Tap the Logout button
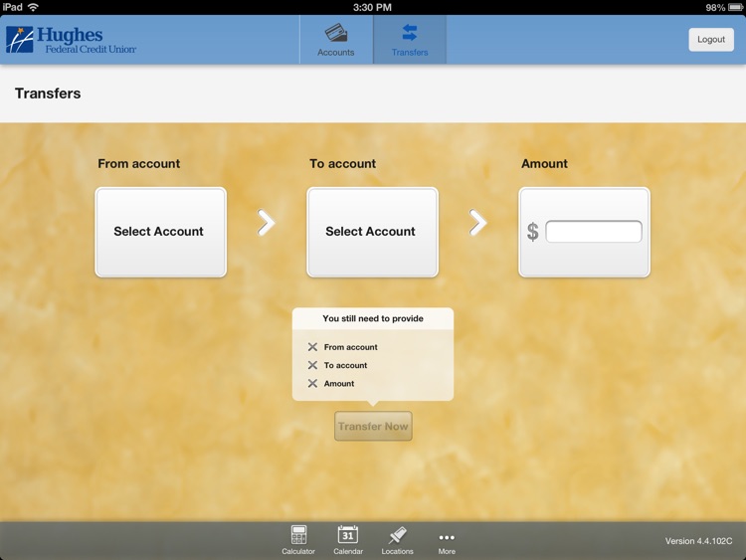The image size is (746, 560). [711, 40]
